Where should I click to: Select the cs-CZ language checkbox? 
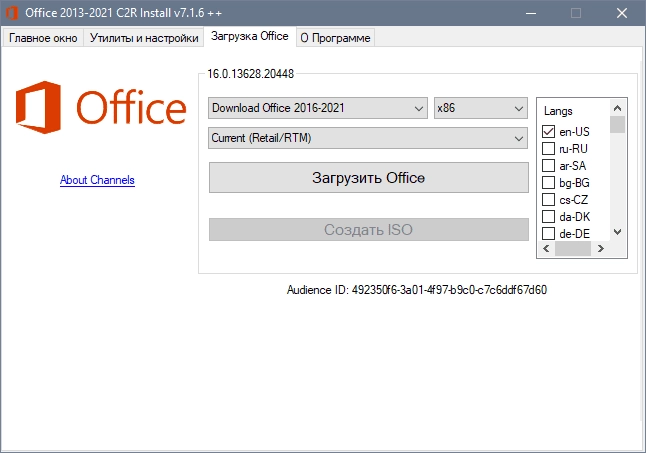point(548,199)
